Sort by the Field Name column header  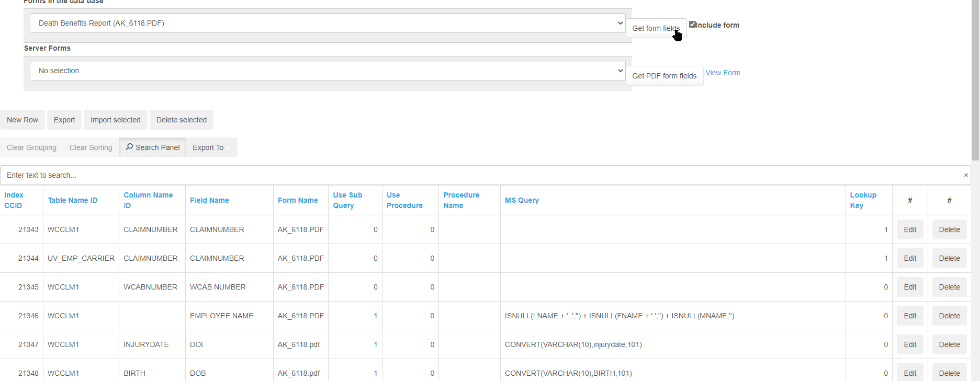click(x=209, y=200)
